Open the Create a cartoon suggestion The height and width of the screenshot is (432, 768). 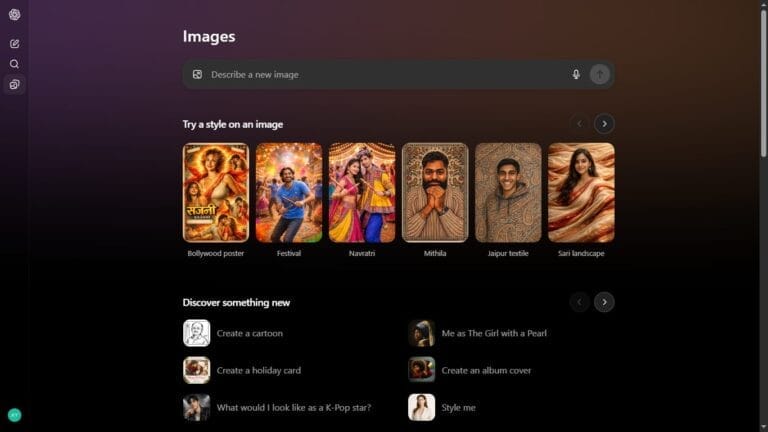click(249, 333)
